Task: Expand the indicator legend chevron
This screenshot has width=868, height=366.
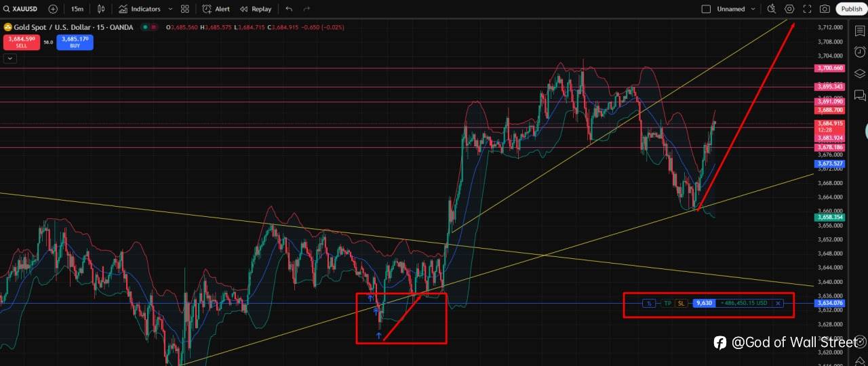Action: [9, 58]
